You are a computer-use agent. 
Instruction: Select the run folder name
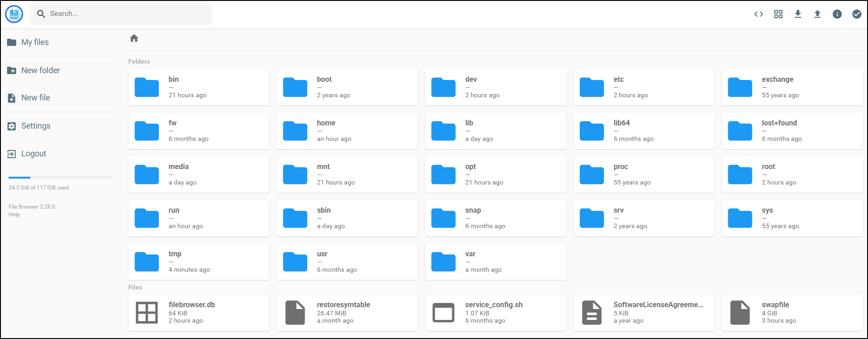[x=174, y=210]
